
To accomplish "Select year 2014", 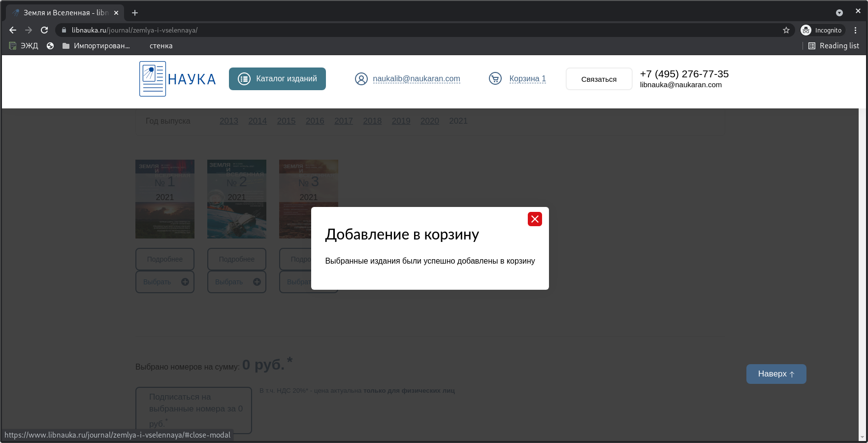I will (257, 121).
